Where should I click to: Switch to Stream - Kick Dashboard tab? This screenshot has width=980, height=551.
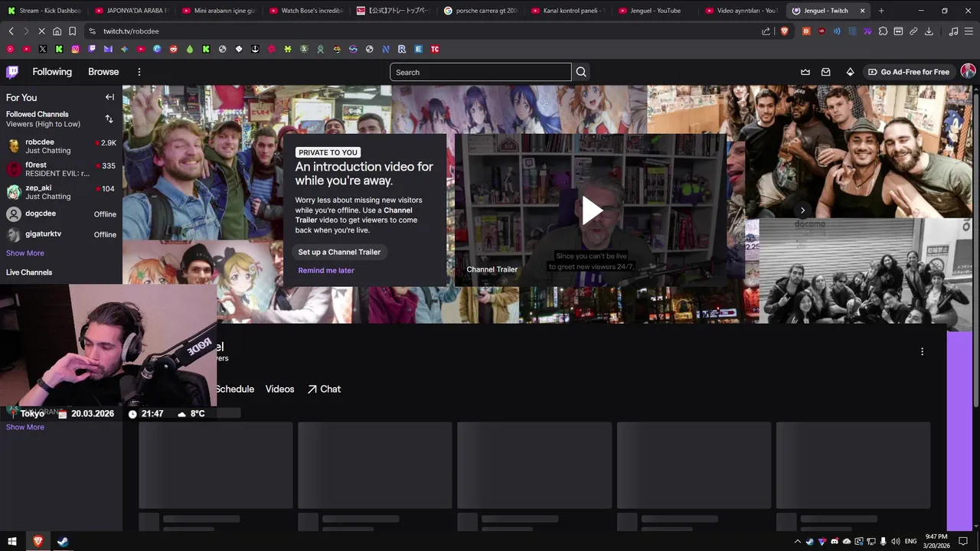coord(44,11)
